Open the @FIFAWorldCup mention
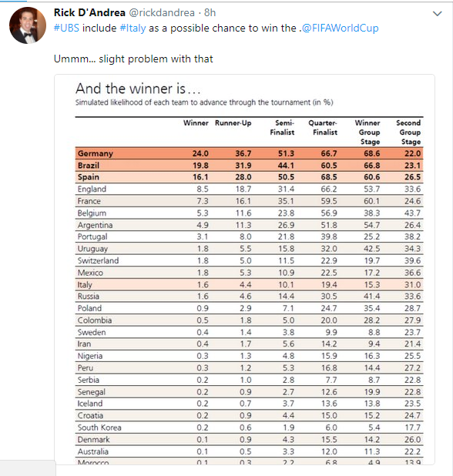453x476 pixels. (340, 28)
